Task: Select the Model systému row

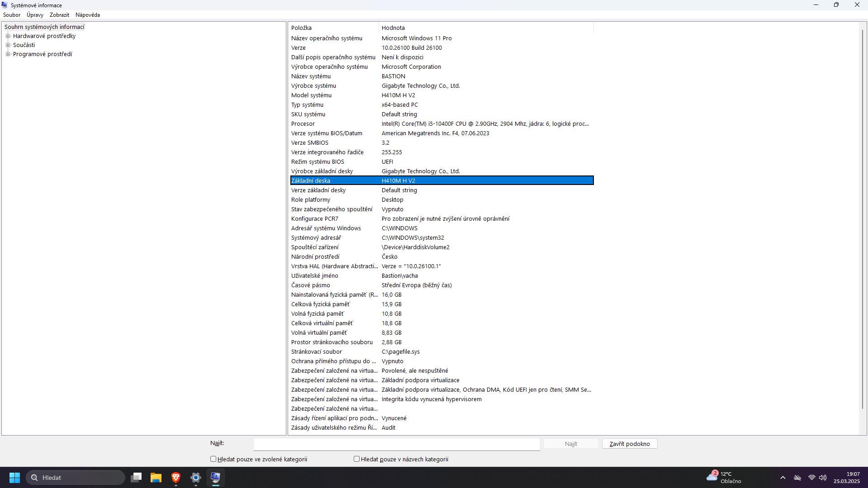Action: pos(442,95)
